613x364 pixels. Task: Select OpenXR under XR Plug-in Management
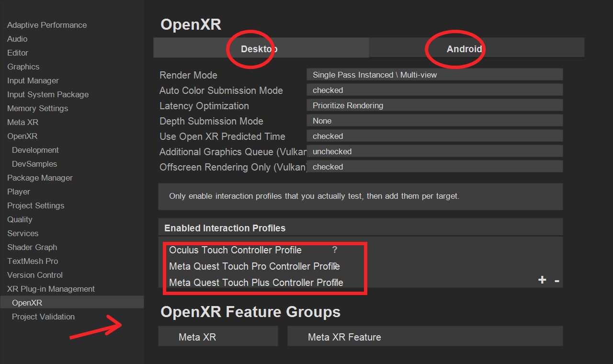[x=72, y=303]
